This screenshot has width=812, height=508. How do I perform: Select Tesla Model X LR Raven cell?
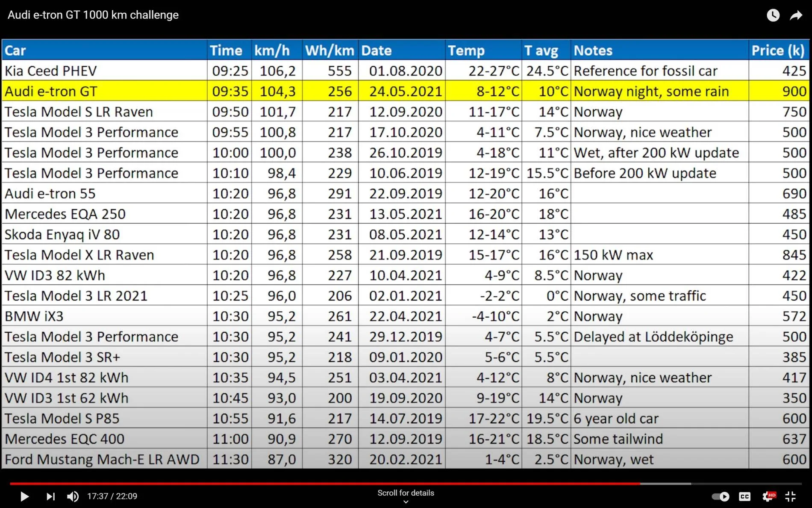105,255
